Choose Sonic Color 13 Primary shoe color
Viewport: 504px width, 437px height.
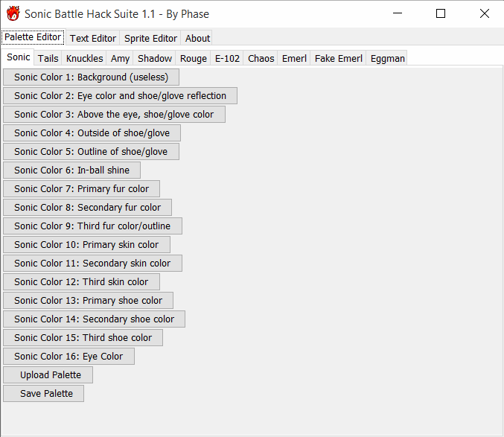(x=88, y=300)
